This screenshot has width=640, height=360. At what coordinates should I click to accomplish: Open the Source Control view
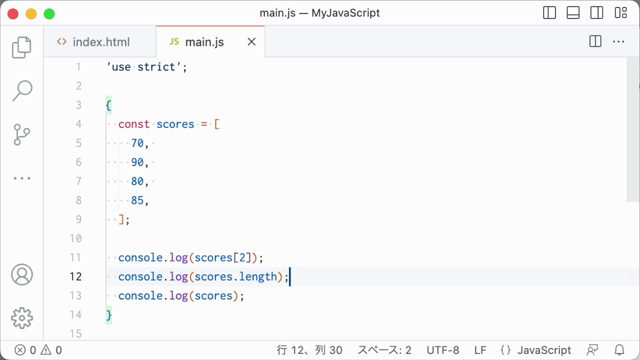(22, 135)
